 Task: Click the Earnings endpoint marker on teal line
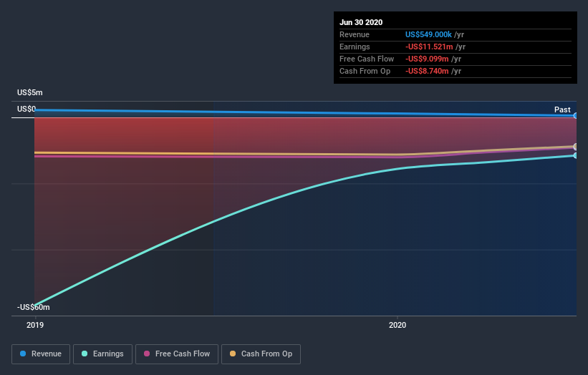click(x=575, y=155)
